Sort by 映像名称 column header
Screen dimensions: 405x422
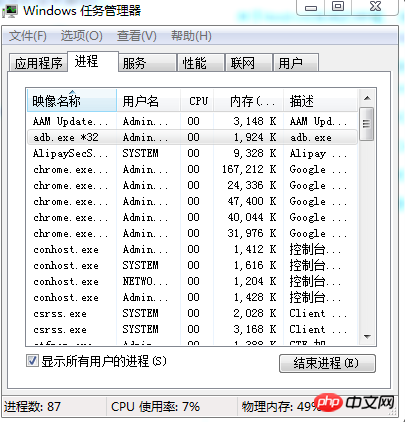pyautogui.click(x=71, y=100)
